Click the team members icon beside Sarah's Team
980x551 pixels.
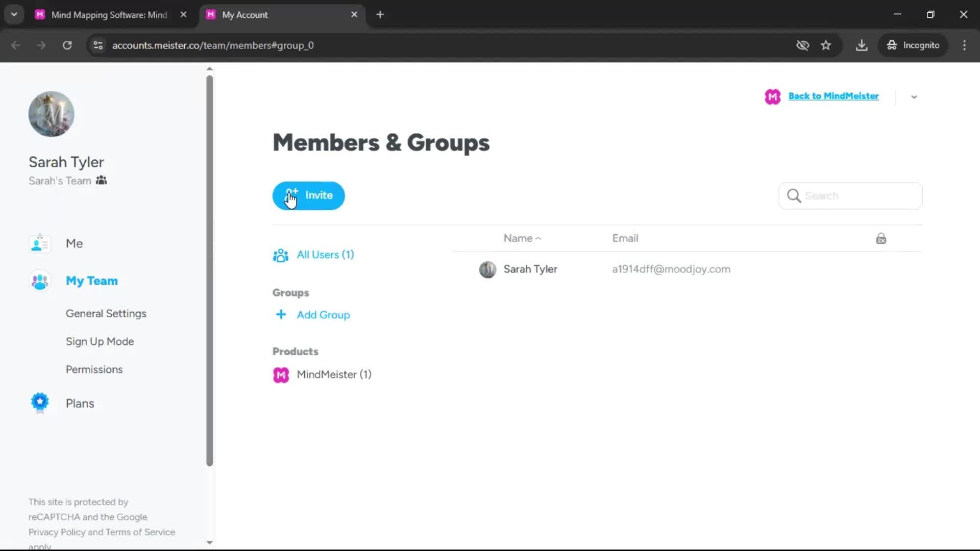pos(101,181)
